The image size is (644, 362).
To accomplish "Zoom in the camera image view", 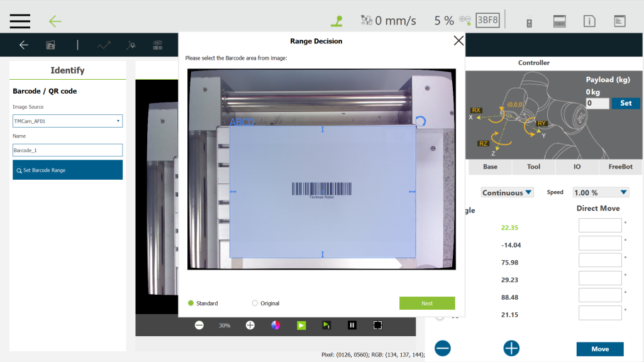I will point(250,325).
